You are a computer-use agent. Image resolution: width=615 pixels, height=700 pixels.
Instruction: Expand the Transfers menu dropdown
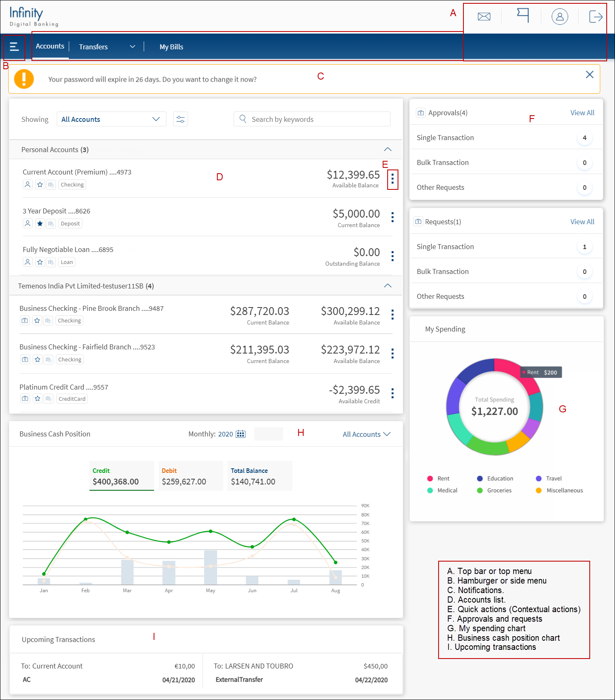coord(133,47)
